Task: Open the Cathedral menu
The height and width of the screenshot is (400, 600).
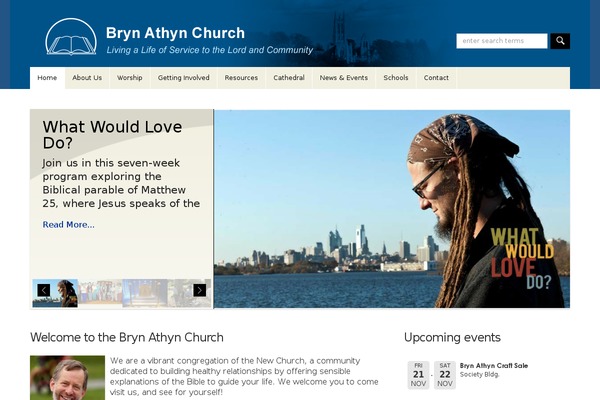Action: click(x=289, y=78)
